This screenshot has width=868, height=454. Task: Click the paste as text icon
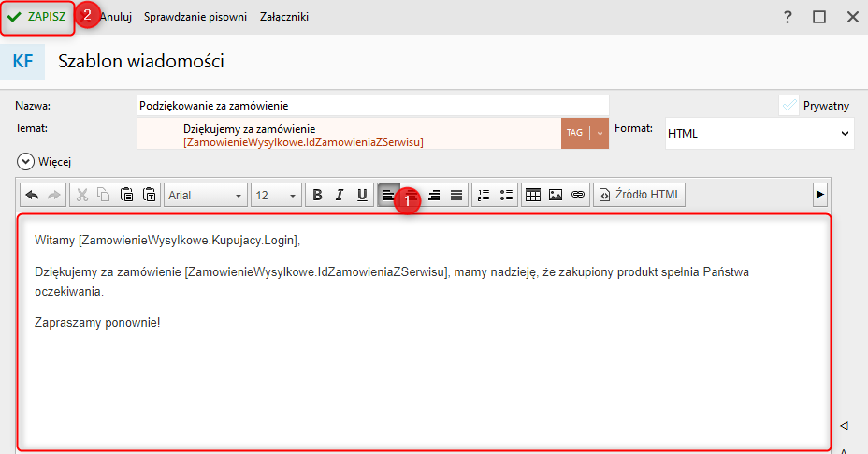tap(149, 195)
